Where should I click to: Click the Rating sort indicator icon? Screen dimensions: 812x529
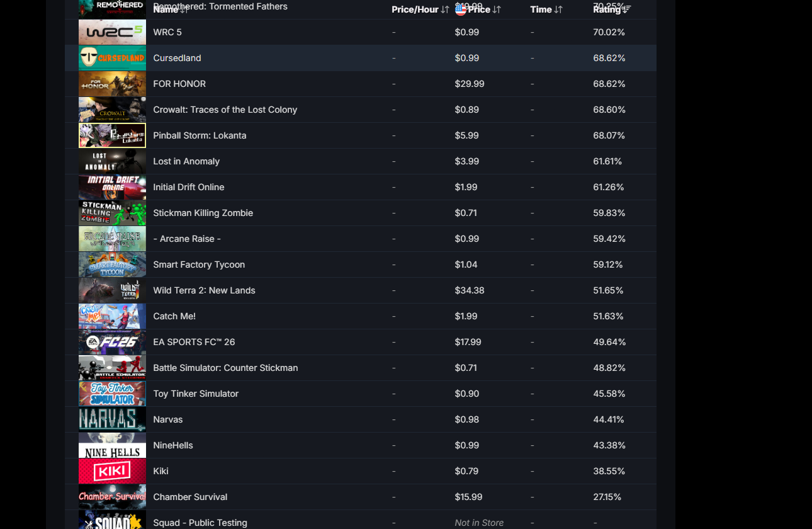click(626, 9)
